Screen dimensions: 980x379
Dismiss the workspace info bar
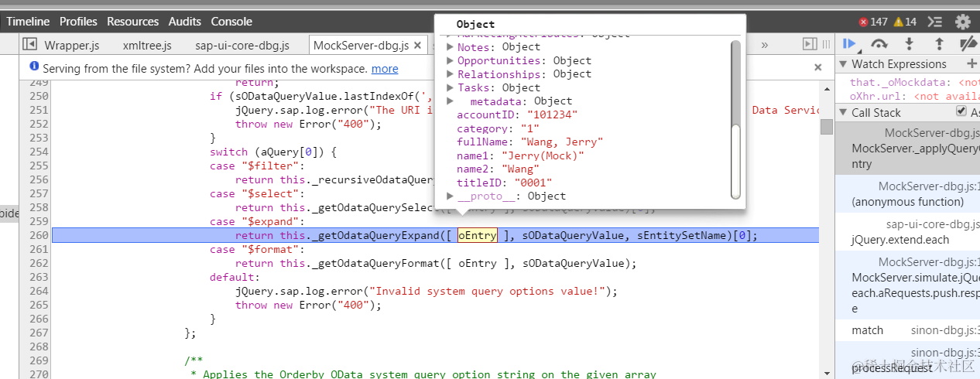(817, 68)
